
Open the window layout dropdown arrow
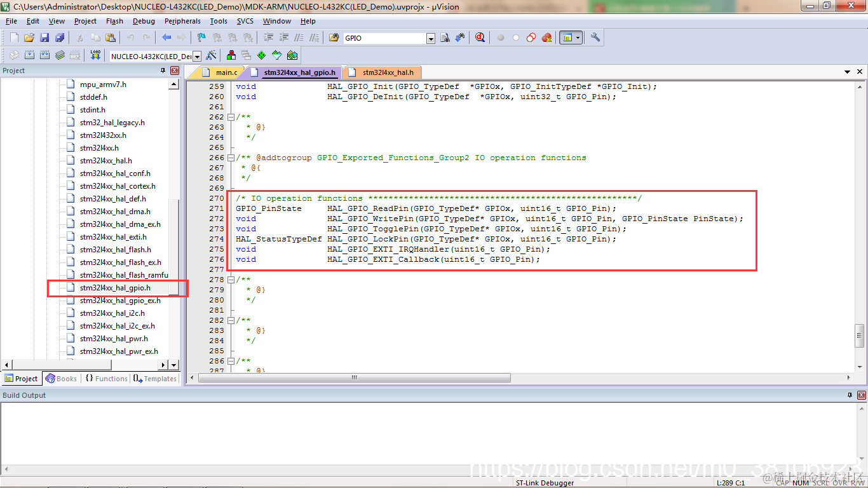[578, 37]
